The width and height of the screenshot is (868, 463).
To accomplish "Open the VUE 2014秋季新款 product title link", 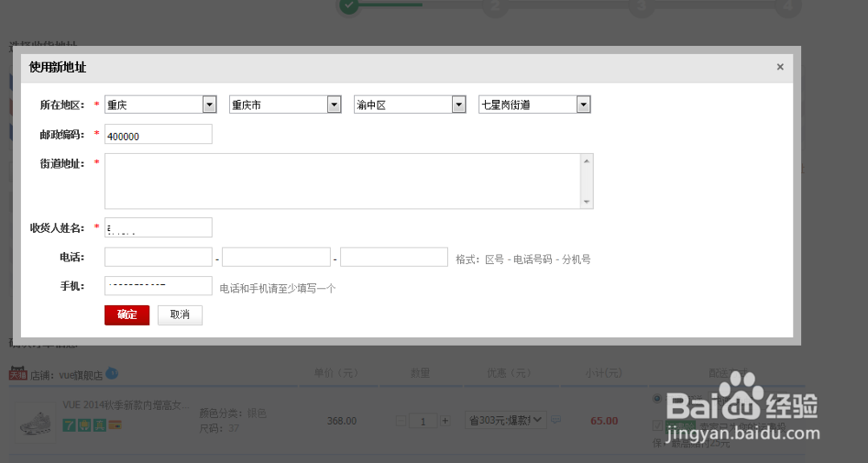I will (x=126, y=406).
